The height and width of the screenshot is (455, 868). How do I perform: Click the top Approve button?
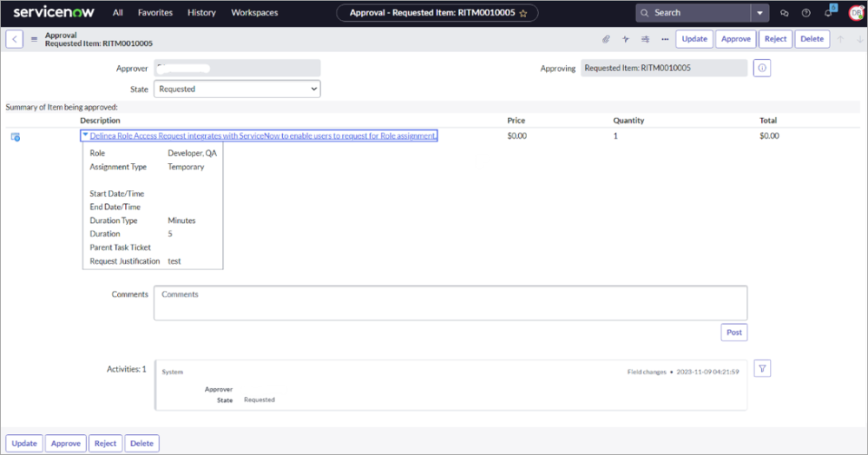[736, 39]
